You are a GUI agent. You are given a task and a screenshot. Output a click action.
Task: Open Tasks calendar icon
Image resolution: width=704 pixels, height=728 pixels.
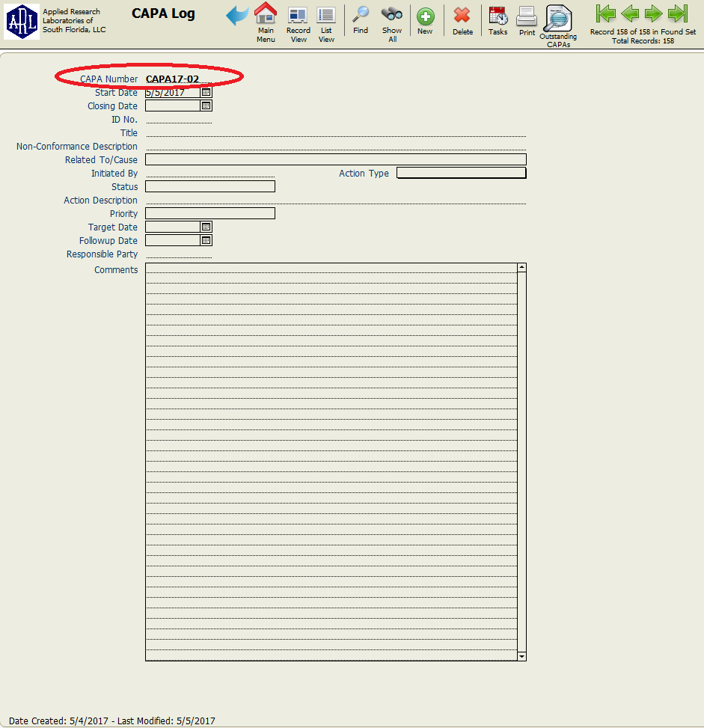pyautogui.click(x=498, y=16)
